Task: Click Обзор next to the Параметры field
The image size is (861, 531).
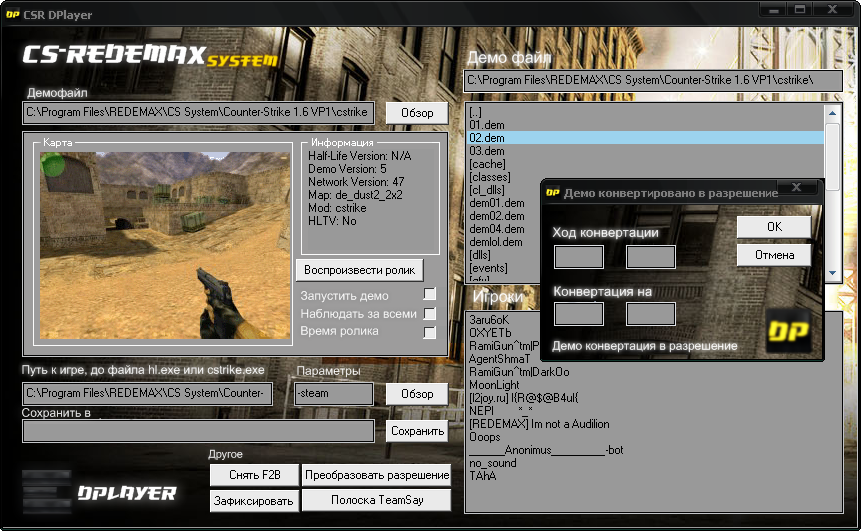Action: click(x=417, y=394)
